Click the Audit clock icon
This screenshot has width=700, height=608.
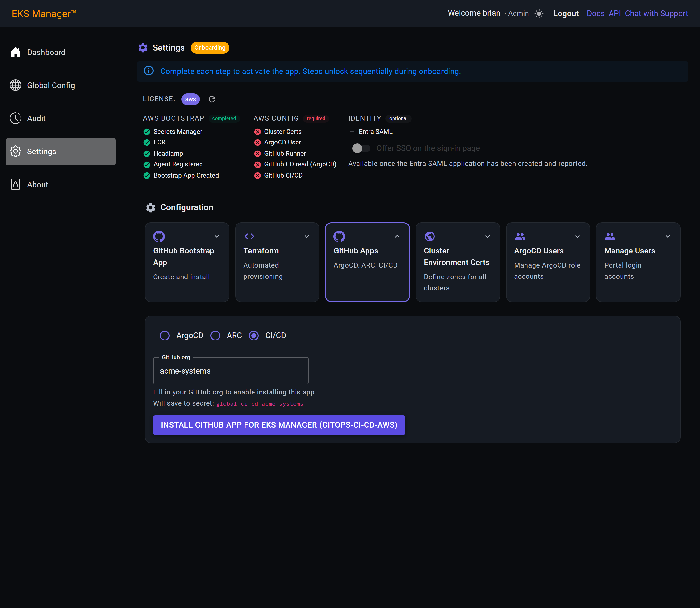pos(16,118)
